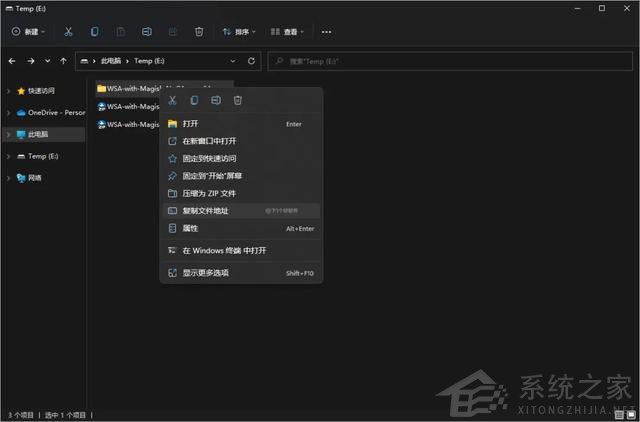
Task: Switch to details view icon in status bar
Action: click(x=619, y=415)
